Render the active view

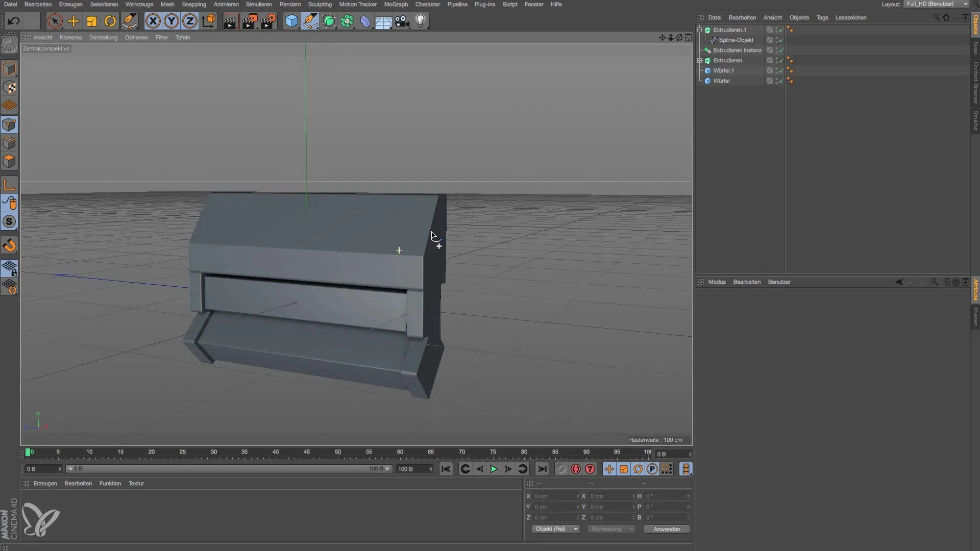(x=231, y=21)
